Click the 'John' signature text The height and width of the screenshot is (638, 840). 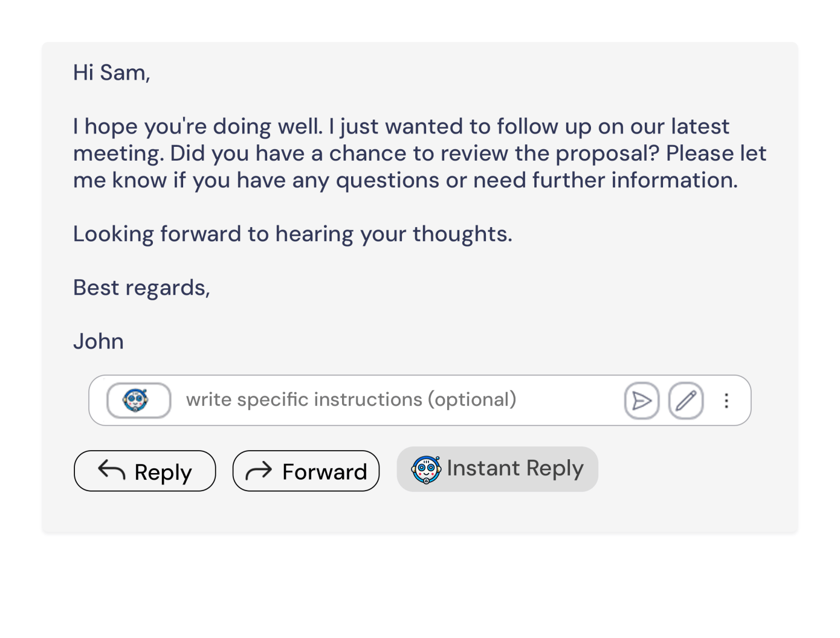[98, 341]
